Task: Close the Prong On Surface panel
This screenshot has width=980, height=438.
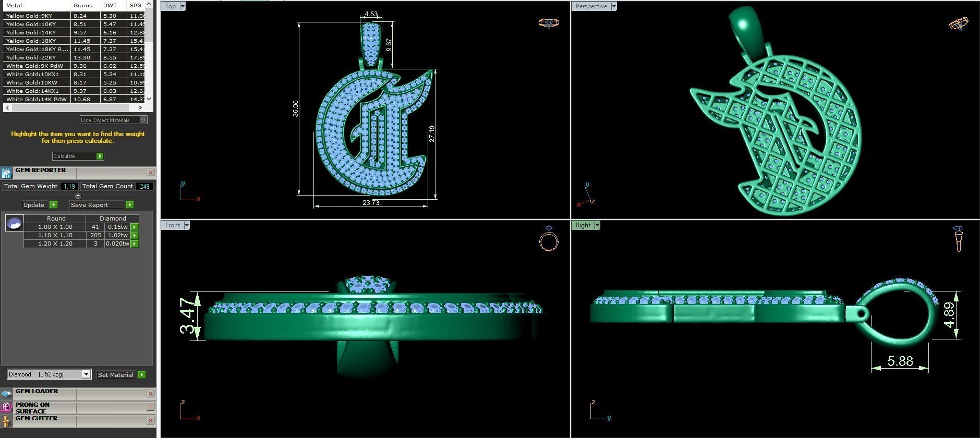Action: [151, 407]
